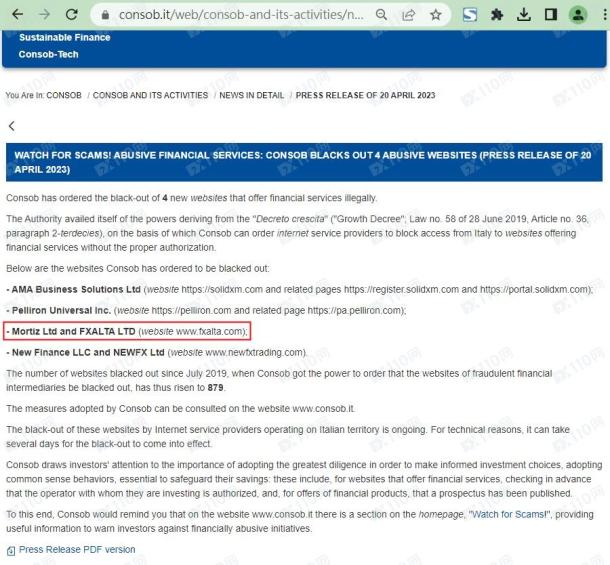This screenshot has height=565, width=610.
Task: Select the consob.it URL address bar
Action: (x=241, y=15)
